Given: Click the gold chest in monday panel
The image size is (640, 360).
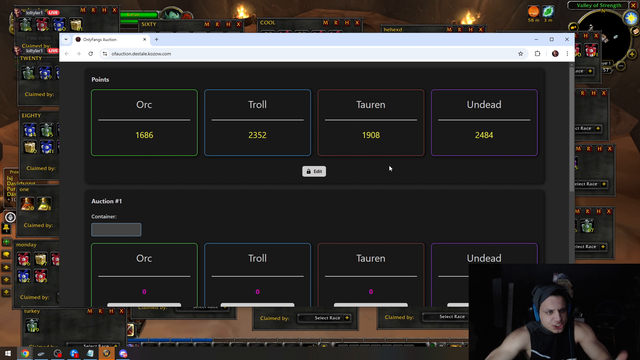Looking at the screenshot, I should [x=40, y=259].
